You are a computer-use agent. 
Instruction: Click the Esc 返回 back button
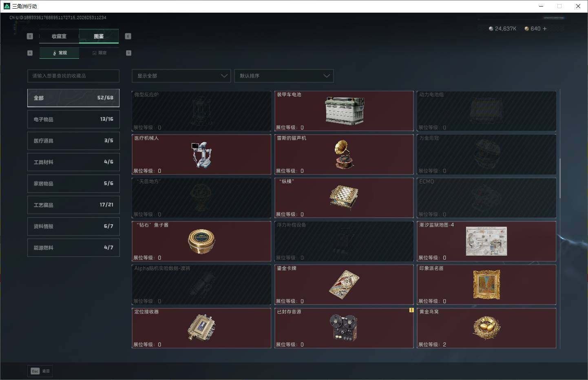click(x=40, y=371)
